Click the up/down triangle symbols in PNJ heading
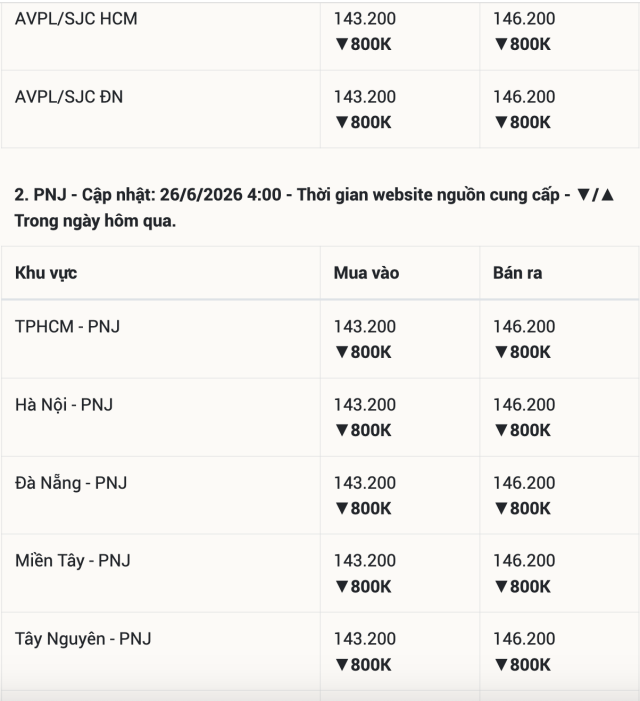The height and width of the screenshot is (701, 640). 595,195
